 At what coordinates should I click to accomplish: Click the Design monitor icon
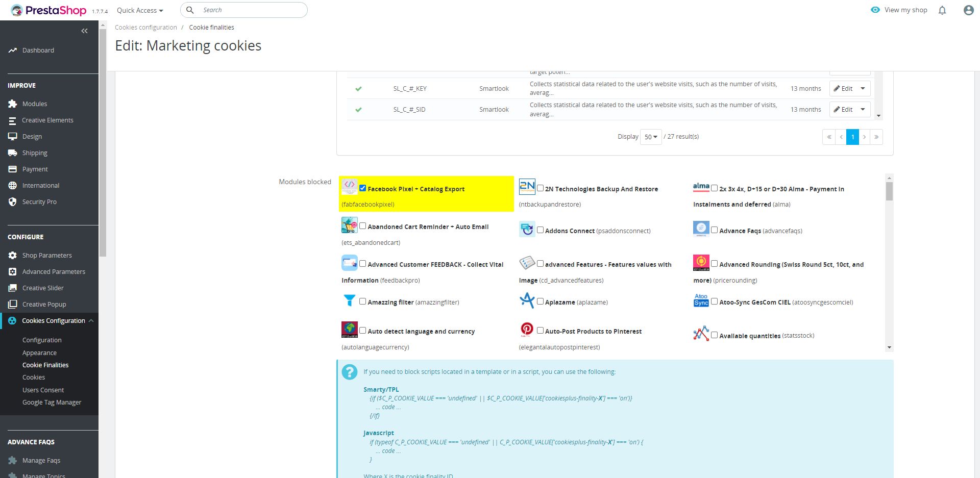tap(13, 137)
